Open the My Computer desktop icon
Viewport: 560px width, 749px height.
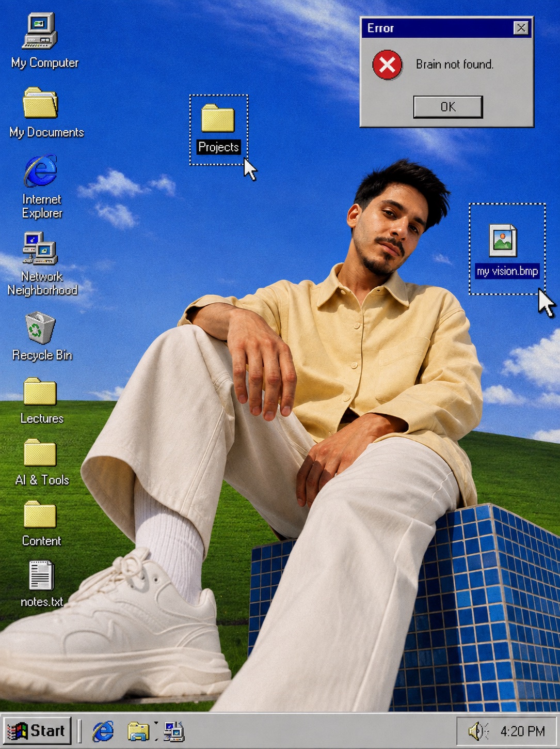pyautogui.click(x=40, y=31)
